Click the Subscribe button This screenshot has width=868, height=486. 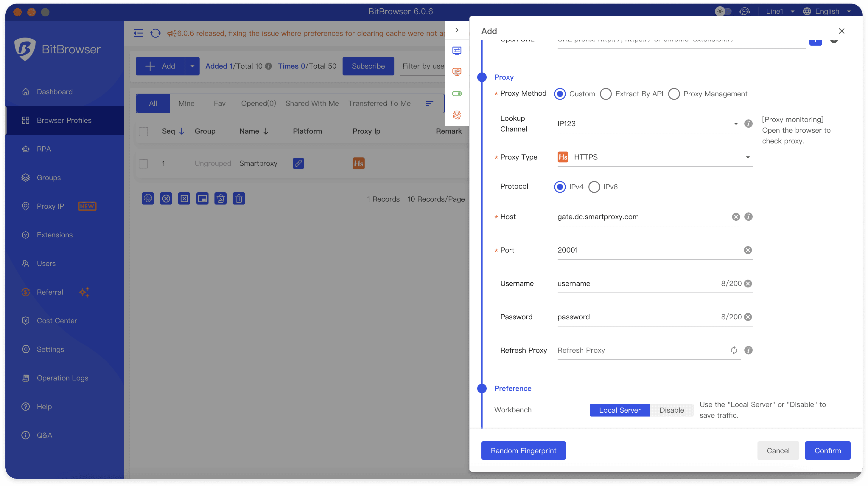click(x=368, y=66)
